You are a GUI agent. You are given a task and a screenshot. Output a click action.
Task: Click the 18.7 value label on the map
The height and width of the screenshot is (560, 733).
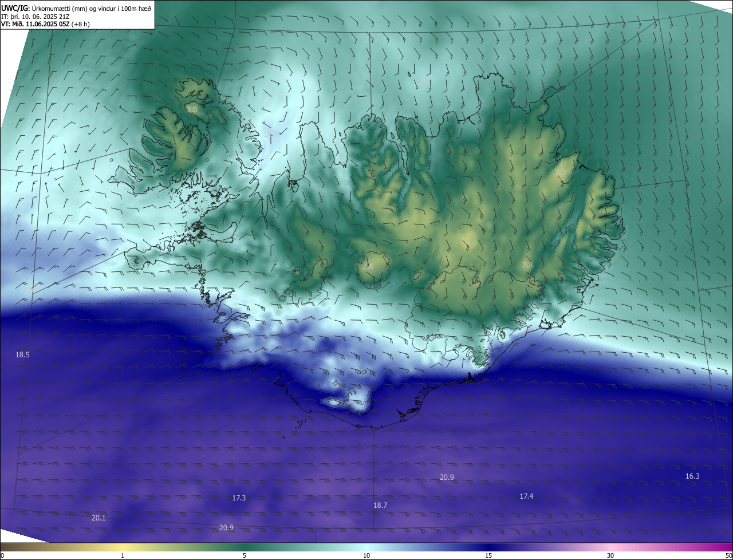click(380, 505)
